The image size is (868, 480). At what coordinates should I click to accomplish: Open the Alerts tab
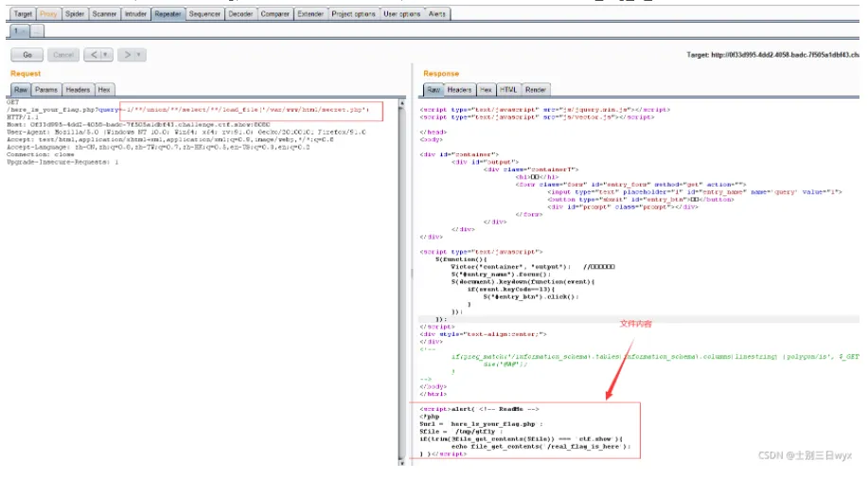(x=436, y=14)
